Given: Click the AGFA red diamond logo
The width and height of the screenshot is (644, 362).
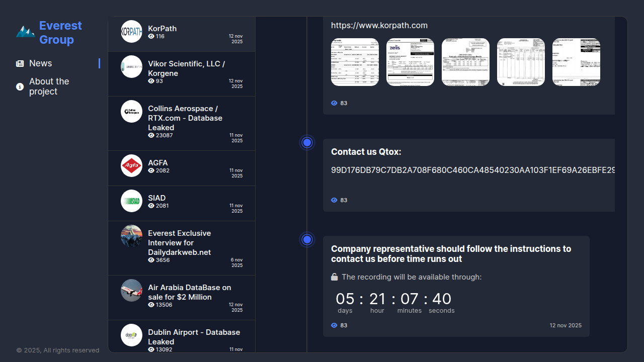Looking at the screenshot, I should pos(132,165).
